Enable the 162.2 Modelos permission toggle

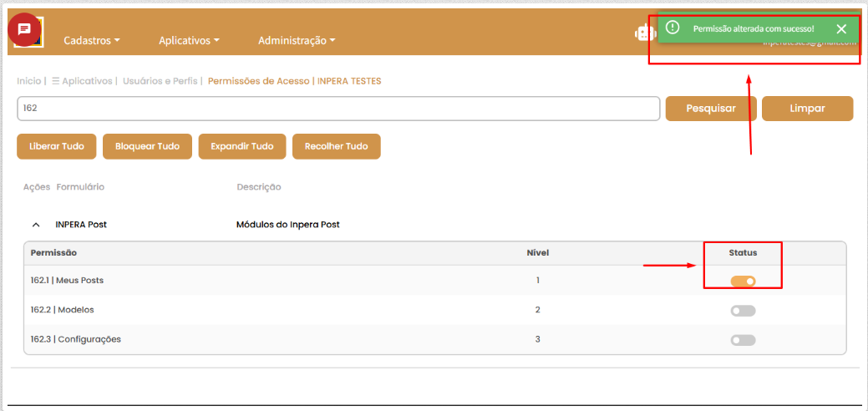(x=743, y=311)
